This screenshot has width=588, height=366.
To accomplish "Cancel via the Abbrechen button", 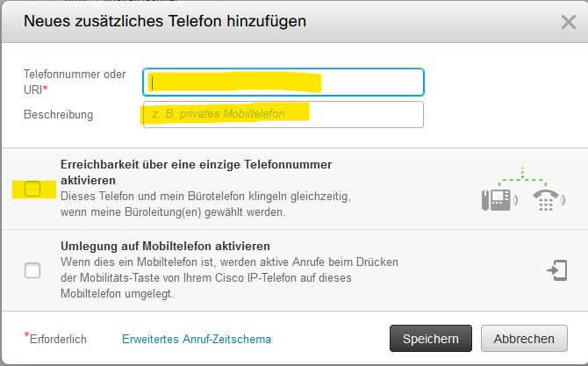I will (x=524, y=338).
